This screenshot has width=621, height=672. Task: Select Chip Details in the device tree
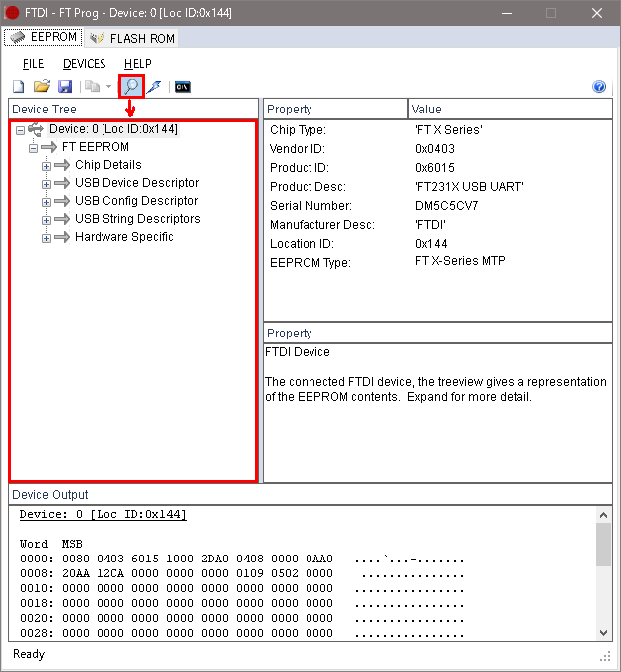(x=107, y=165)
